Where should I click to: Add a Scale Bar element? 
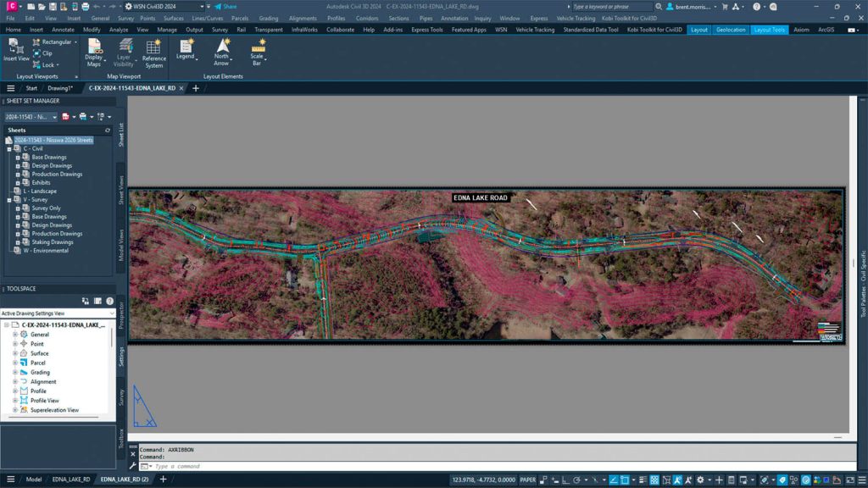point(257,51)
